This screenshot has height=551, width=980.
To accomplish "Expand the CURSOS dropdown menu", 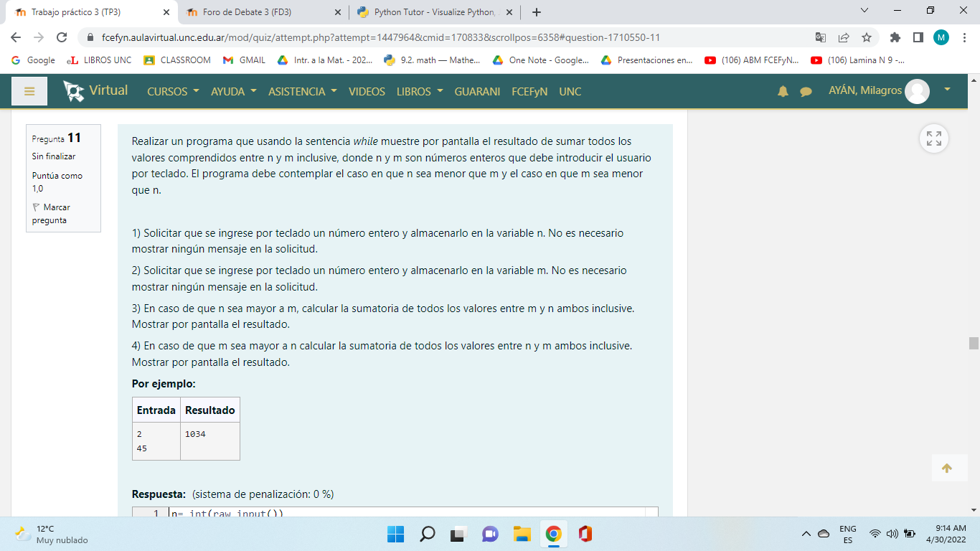I will [x=172, y=91].
